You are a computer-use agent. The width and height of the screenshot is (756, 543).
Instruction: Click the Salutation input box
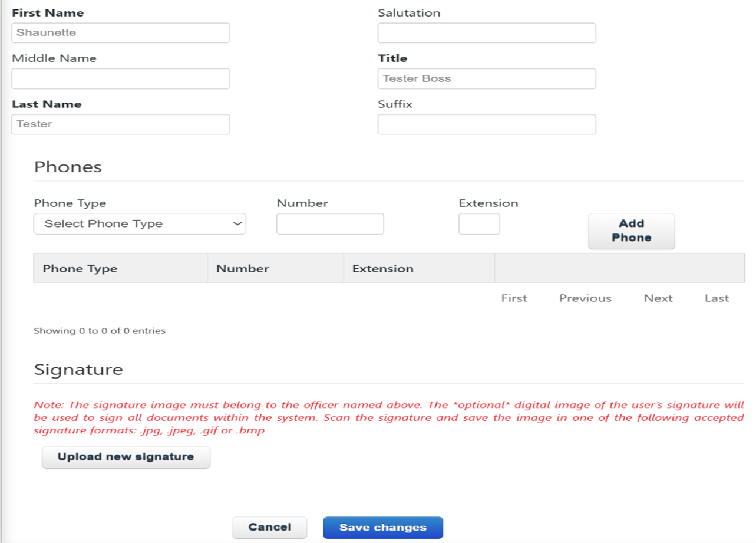[x=486, y=33]
